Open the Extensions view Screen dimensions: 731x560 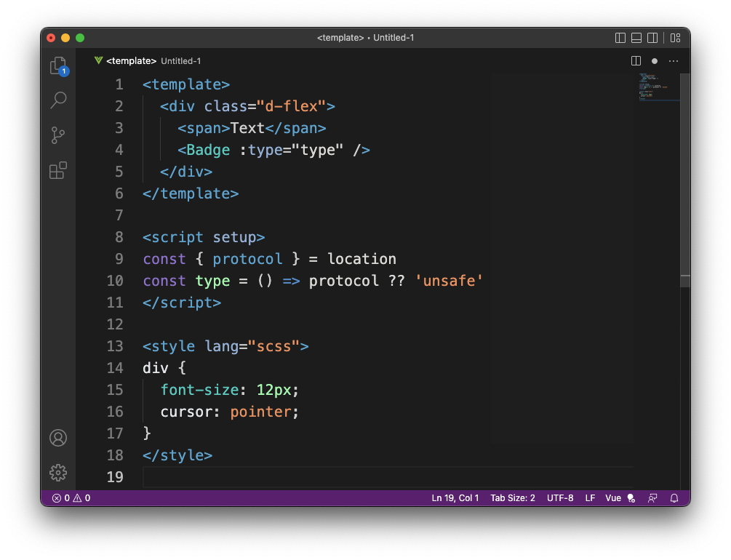coord(58,171)
